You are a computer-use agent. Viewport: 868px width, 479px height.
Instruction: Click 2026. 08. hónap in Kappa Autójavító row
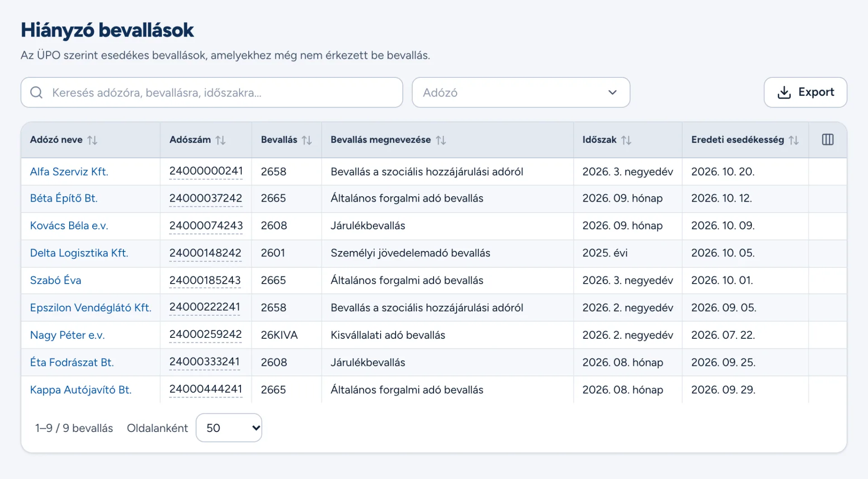click(x=623, y=390)
